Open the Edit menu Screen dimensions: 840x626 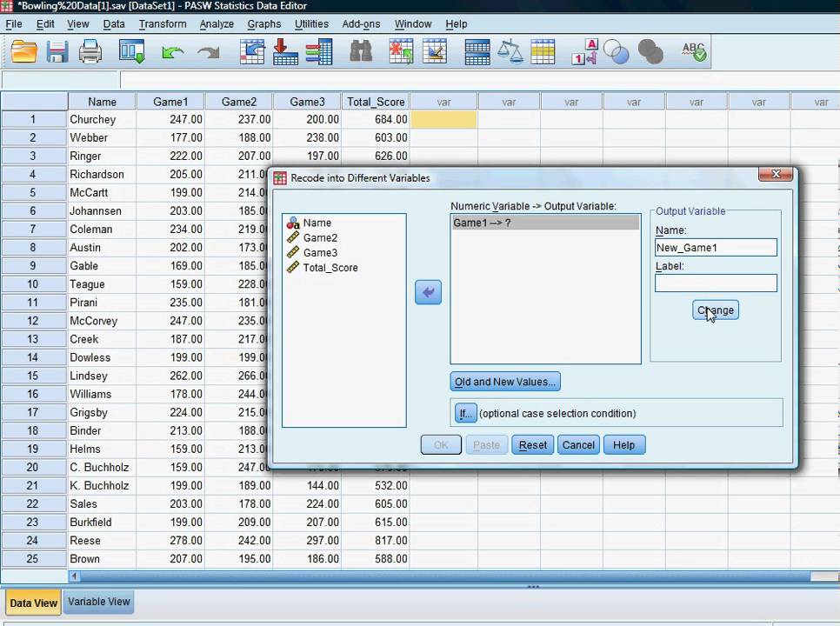coord(45,24)
